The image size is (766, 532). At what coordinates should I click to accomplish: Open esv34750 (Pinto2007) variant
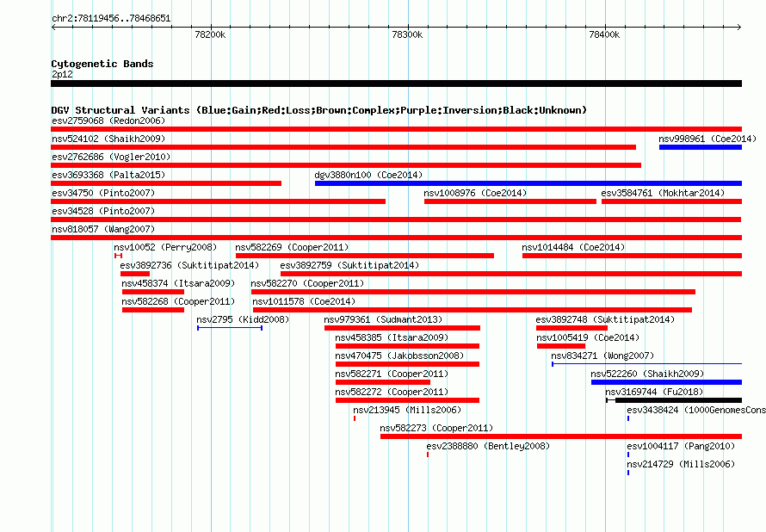[103, 193]
